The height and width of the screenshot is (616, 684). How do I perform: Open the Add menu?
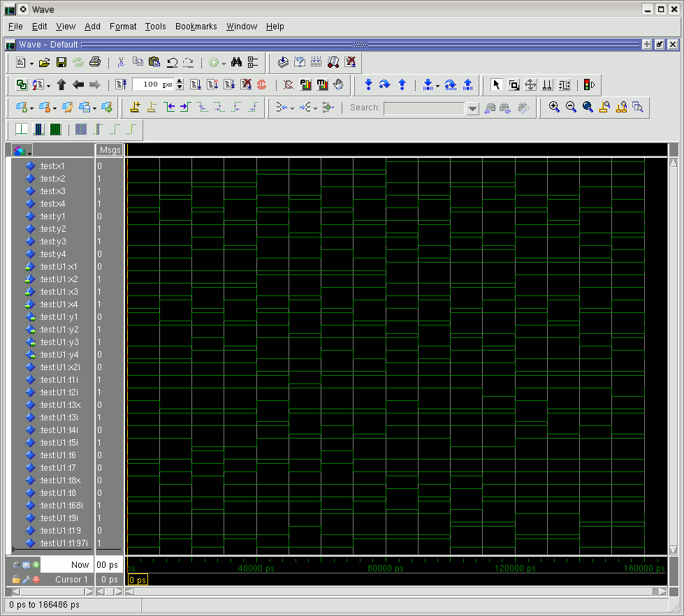tap(92, 27)
